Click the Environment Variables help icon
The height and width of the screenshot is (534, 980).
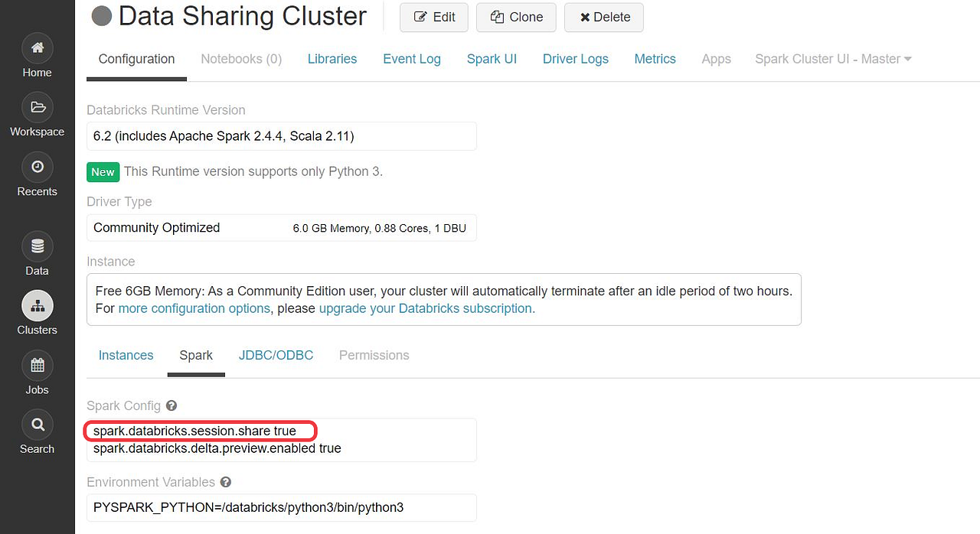pos(225,482)
